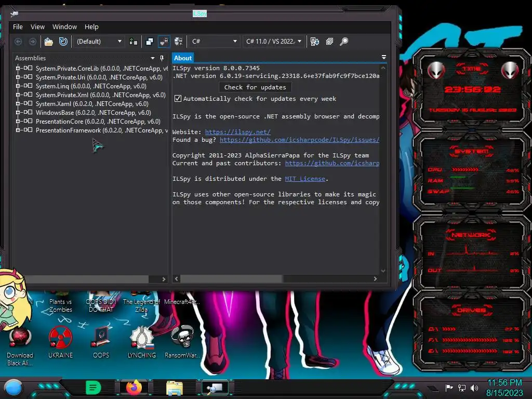The width and height of the screenshot is (532, 399).
Task: Open the ILSpy GitHub issues link
Action: click(299, 140)
